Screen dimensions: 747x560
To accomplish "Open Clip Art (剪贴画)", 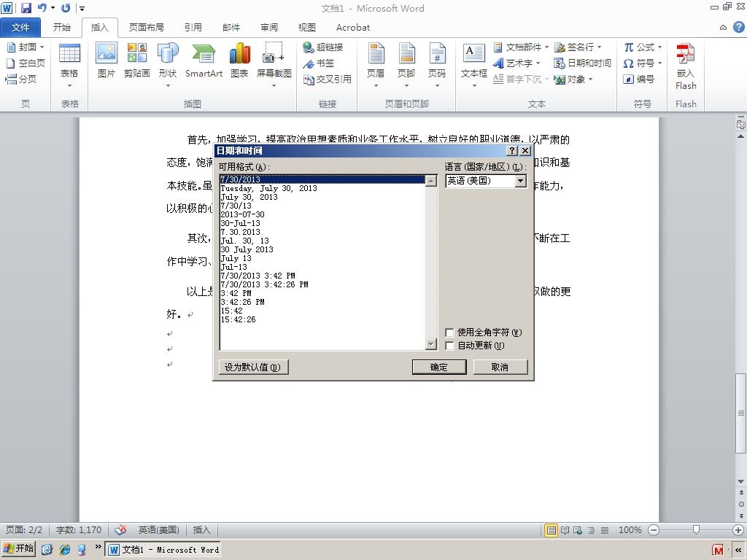I will coord(136,60).
